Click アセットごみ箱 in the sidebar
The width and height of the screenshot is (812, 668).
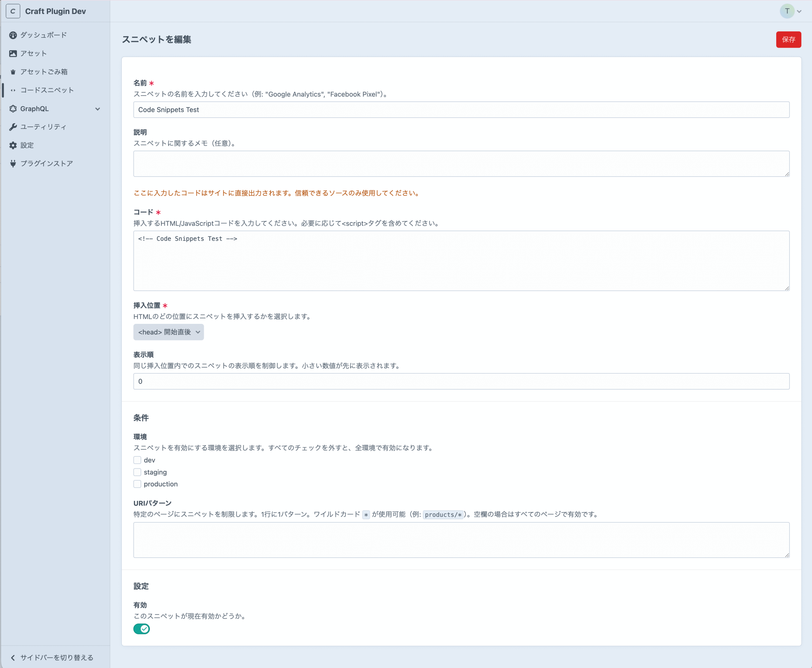pyautogui.click(x=44, y=72)
